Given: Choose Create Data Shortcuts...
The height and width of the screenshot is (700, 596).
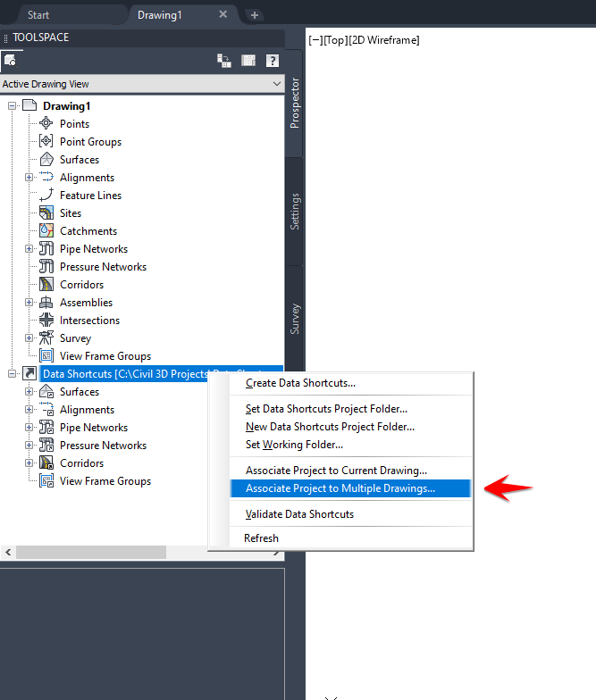Looking at the screenshot, I should coord(351,383).
